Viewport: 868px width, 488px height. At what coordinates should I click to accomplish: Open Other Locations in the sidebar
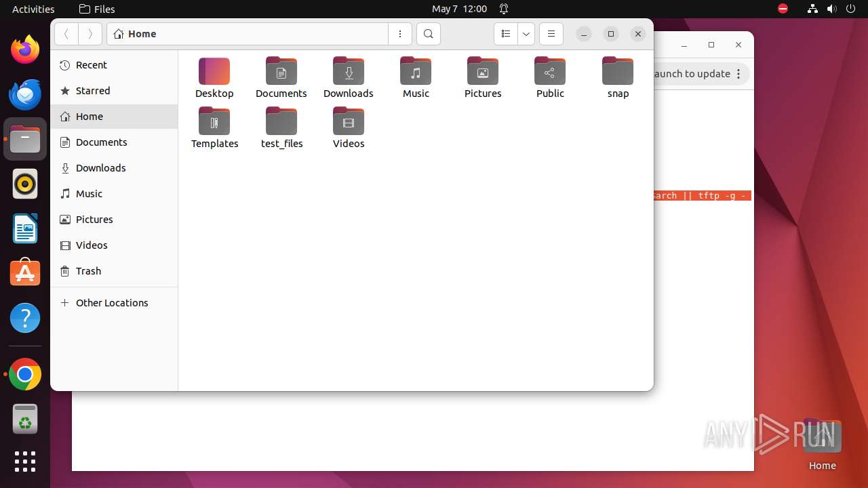[114, 303]
